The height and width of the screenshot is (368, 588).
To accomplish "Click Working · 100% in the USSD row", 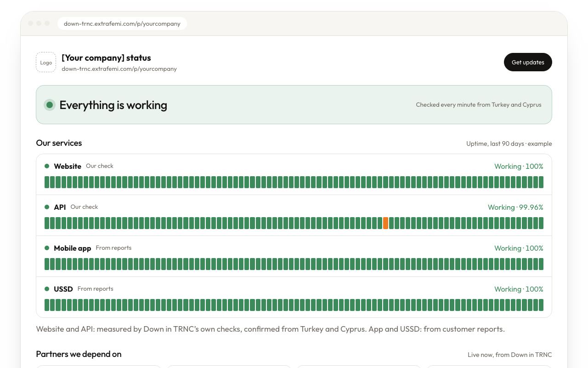I will [x=519, y=289].
